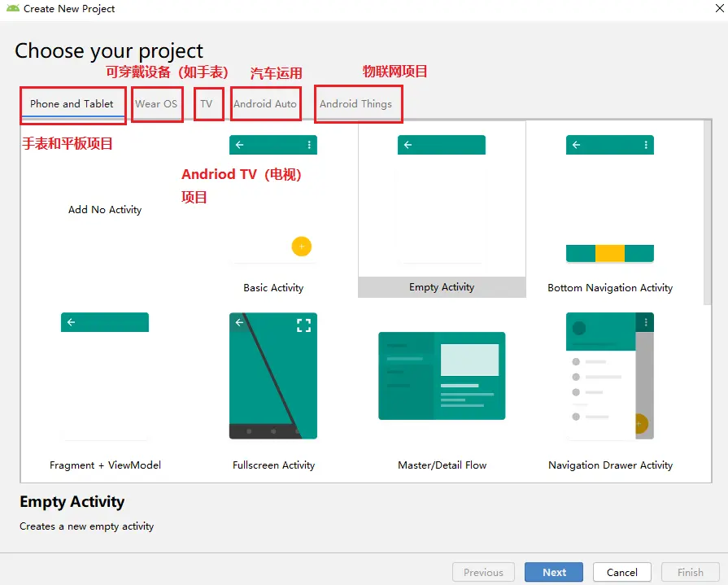Image resolution: width=728 pixels, height=585 pixels.
Task: Click the Master/Detail Flow label
Action: 442,465
